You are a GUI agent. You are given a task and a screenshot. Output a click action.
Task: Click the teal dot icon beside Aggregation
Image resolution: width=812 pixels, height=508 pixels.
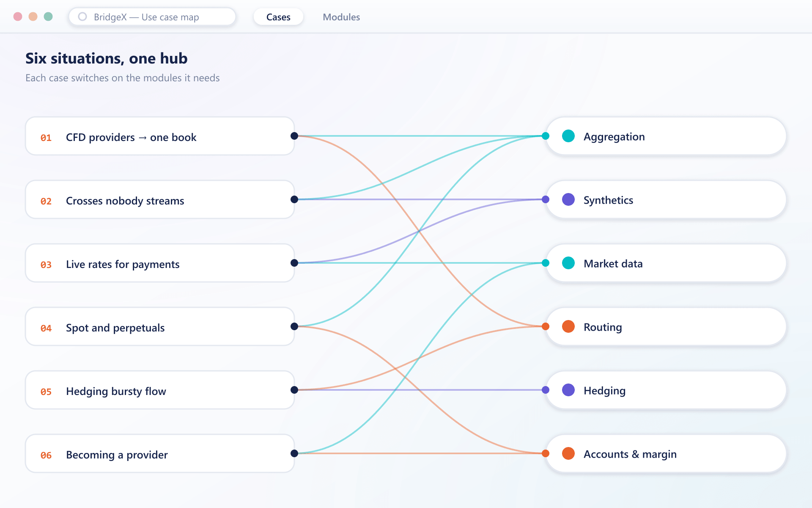pos(568,136)
